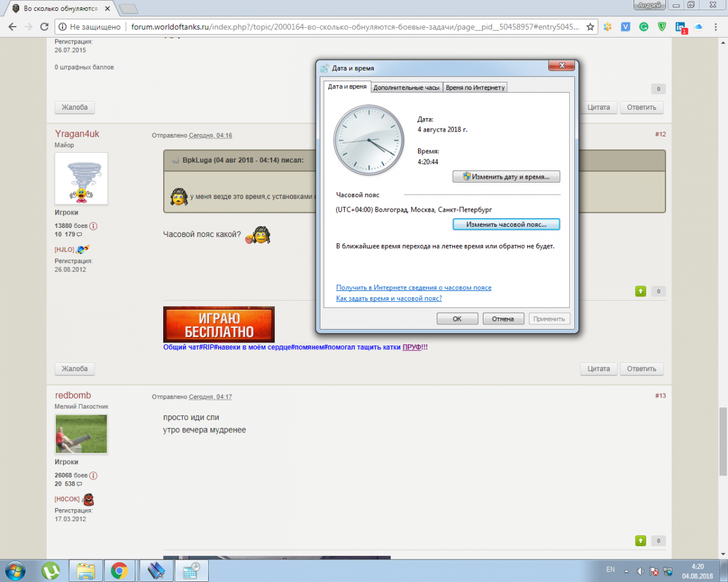Open permalink #13

point(660,396)
